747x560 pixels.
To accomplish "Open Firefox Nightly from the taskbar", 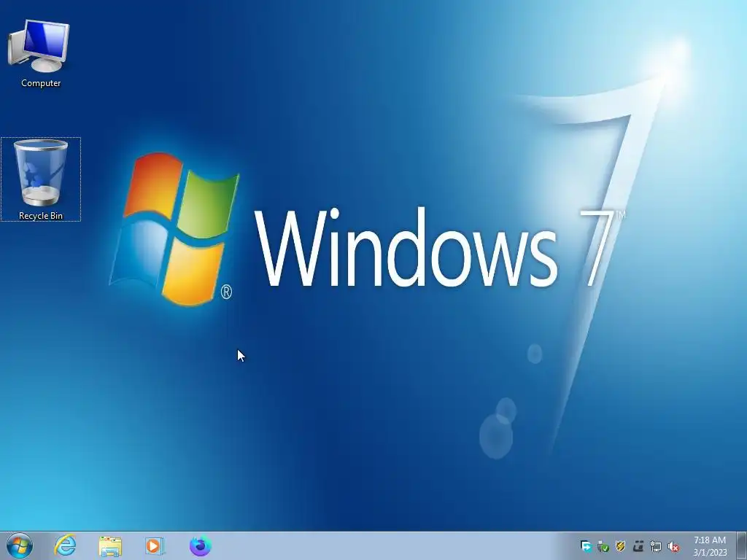I will [200, 545].
